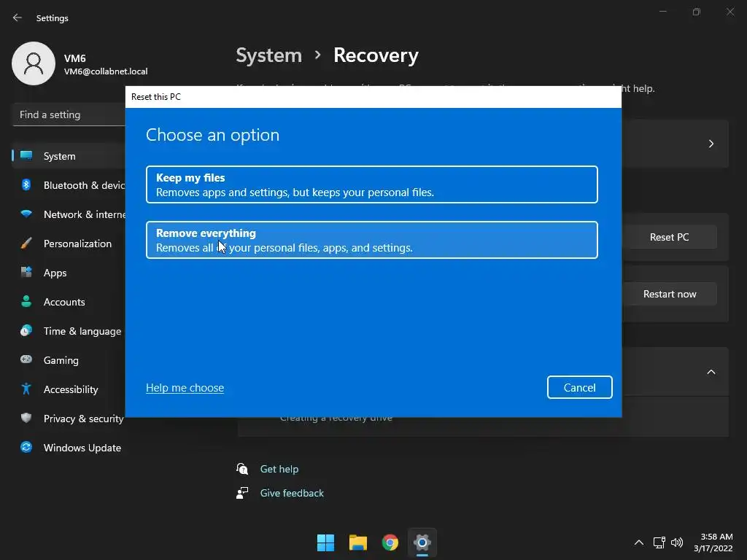The image size is (747, 560).
Task: Open the Give feedback link
Action: [292, 494]
